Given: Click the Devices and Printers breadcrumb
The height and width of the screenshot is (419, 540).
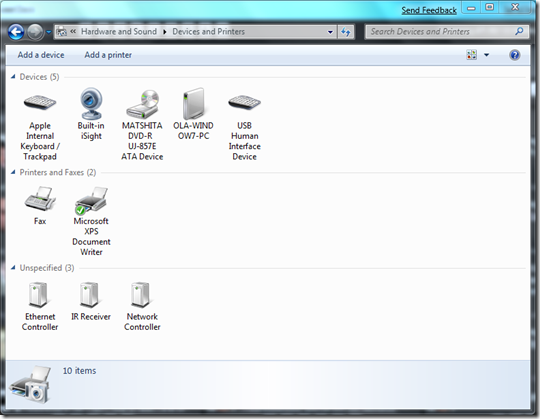Looking at the screenshot, I should [x=208, y=32].
